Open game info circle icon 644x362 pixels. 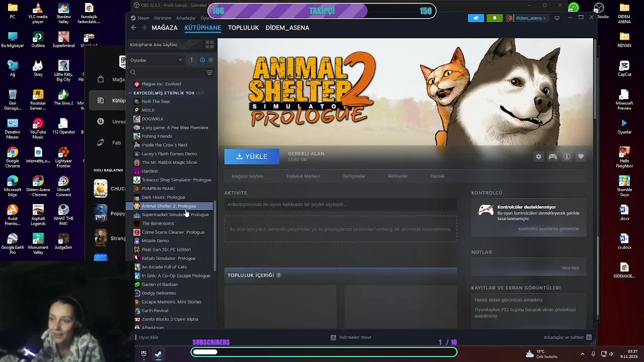tap(567, 157)
